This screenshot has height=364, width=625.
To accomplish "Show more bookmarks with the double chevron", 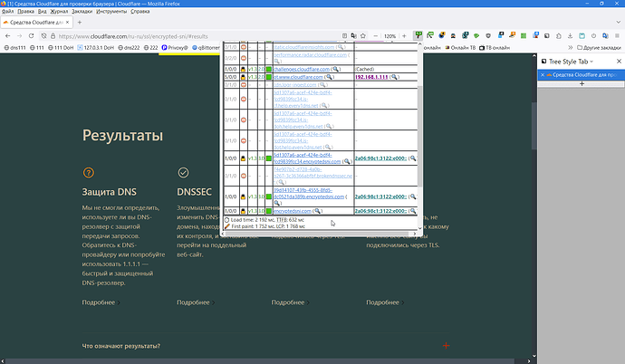I will coord(570,47).
